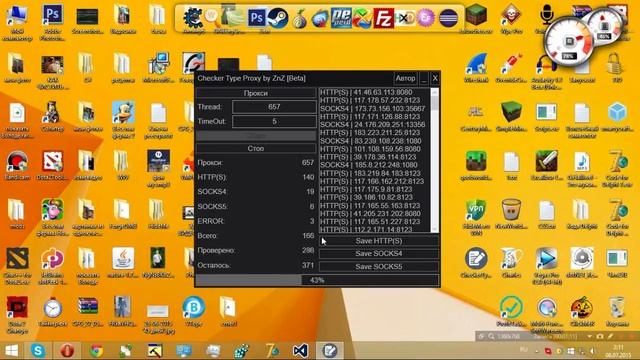This screenshot has height=360, width=640.
Task: Launch FileZilla from the dock
Action: [x=384, y=18]
